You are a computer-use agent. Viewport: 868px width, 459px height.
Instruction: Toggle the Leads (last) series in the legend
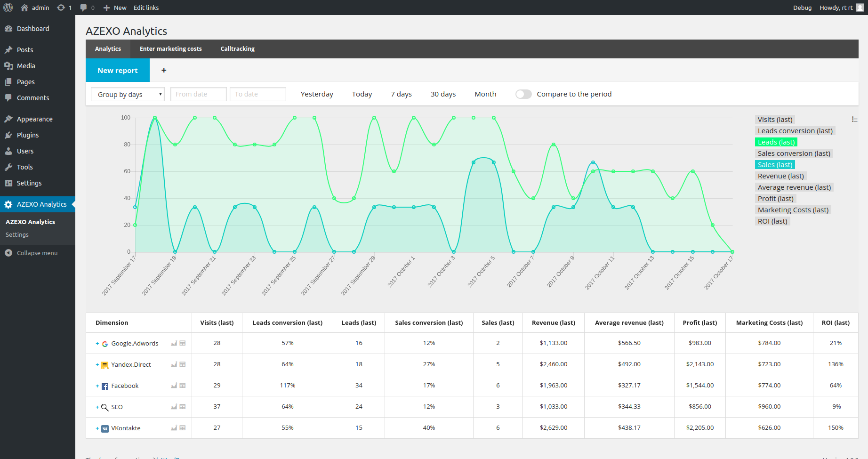tap(776, 142)
